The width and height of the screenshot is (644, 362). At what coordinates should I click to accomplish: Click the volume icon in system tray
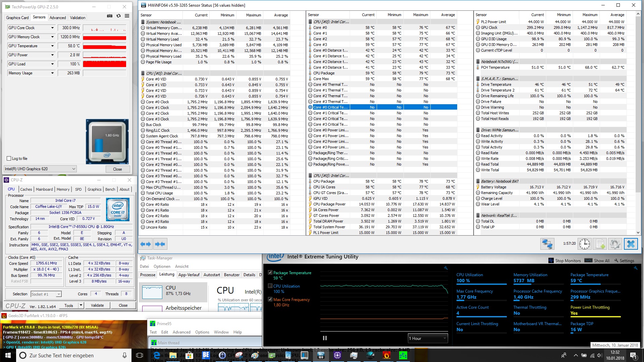tap(600, 355)
